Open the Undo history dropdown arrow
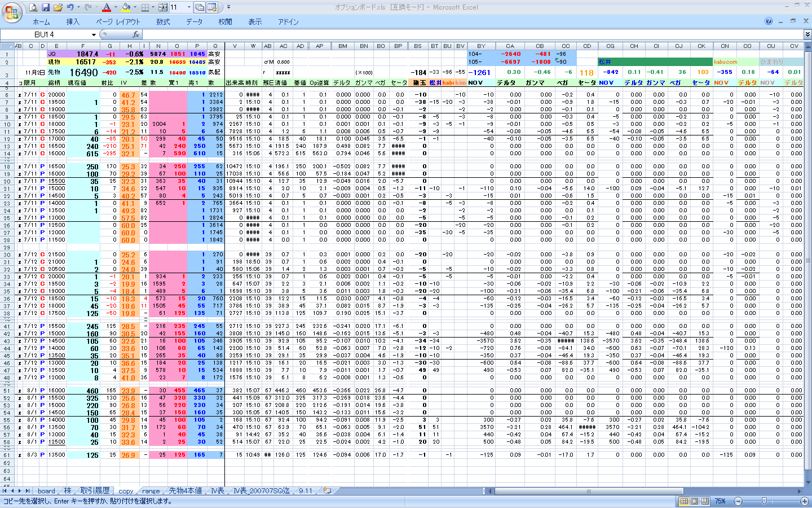This screenshot has width=812, height=508. click(78, 7)
